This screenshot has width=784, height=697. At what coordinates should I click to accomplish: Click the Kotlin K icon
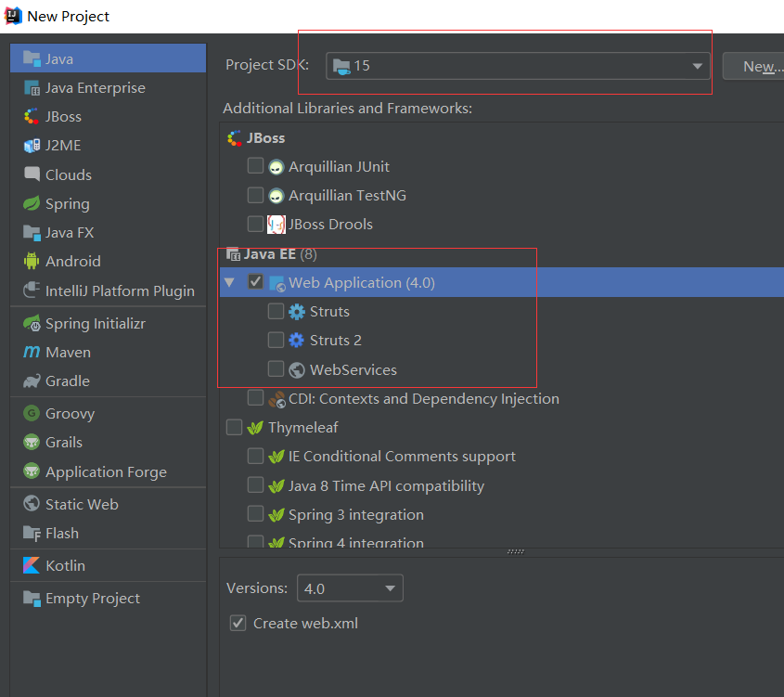coord(32,565)
